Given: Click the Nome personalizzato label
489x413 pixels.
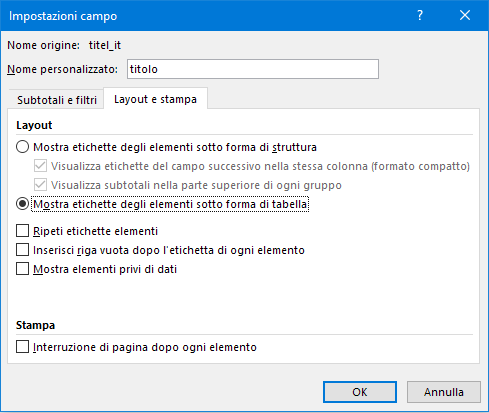Looking at the screenshot, I should pyautogui.click(x=62, y=69).
